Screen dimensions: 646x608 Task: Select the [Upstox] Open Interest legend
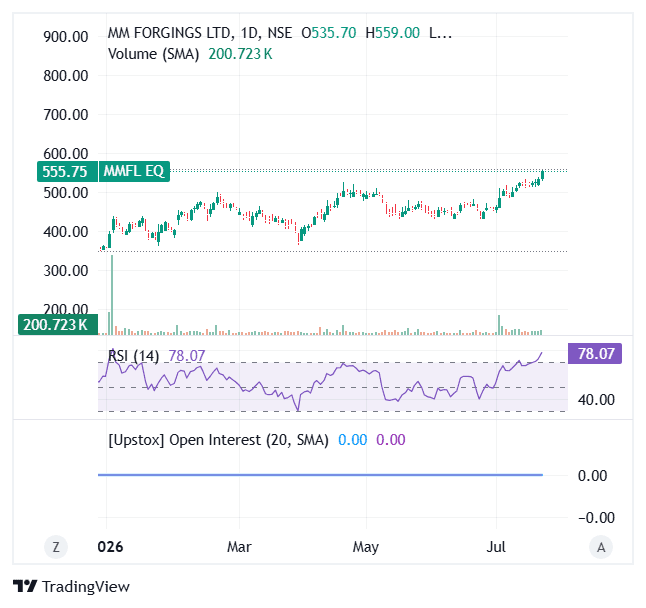point(218,440)
